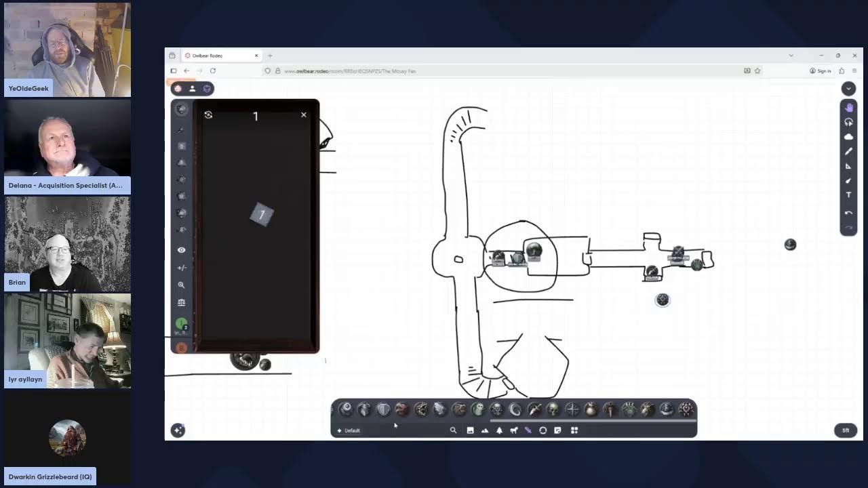Select Brian's video tile
Image resolution: width=868 pixels, height=488 pixels.
point(67,243)
